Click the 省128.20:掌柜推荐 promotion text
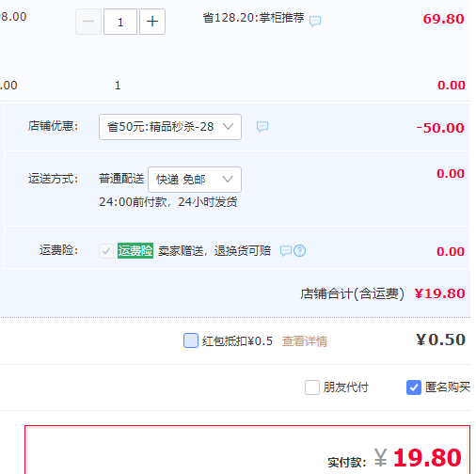Image resolution: width=476 pixels, height=474 pixels. pos(253,18)
